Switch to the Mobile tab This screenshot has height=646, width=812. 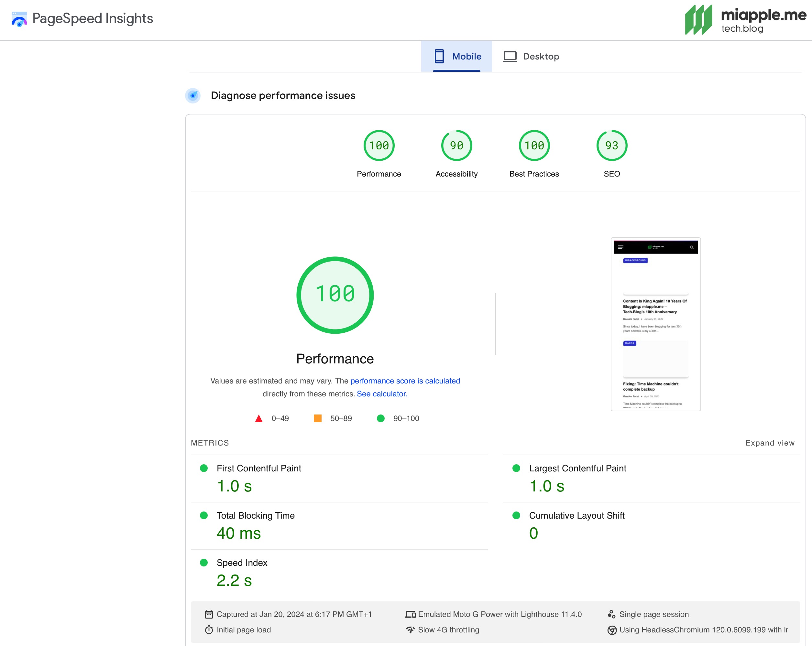point(456,56)
